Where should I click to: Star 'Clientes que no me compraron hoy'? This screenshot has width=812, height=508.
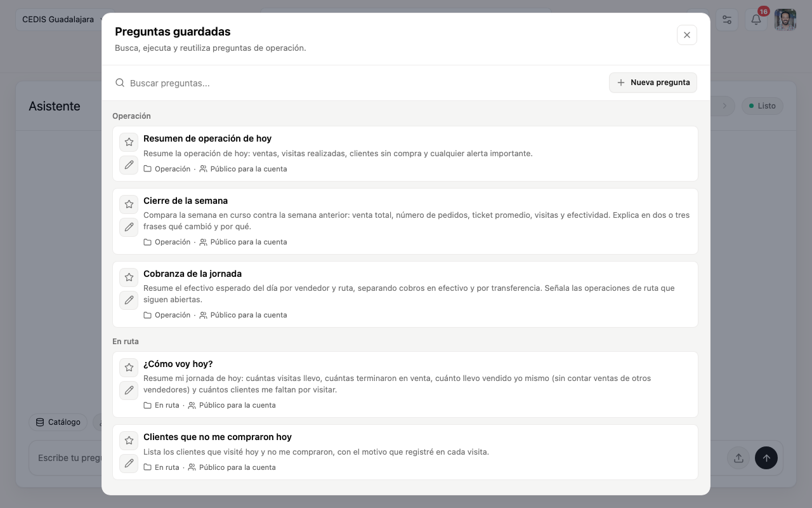click(x=129, y=441)
